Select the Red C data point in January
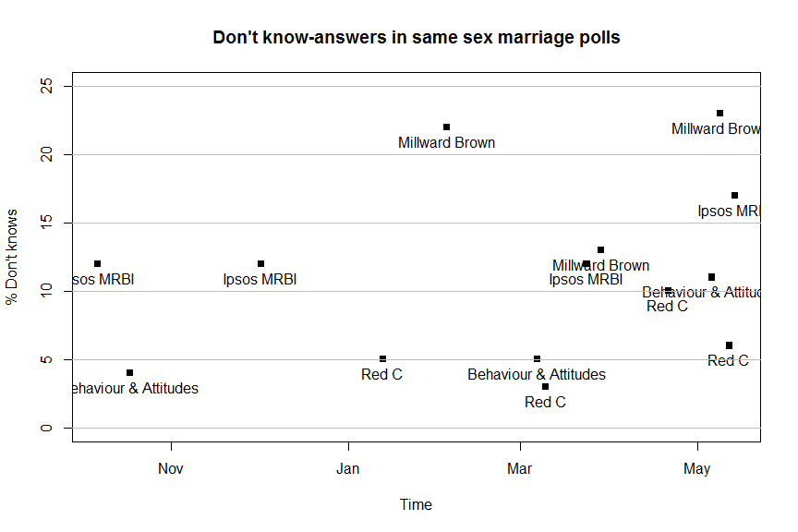 [382, 358]
